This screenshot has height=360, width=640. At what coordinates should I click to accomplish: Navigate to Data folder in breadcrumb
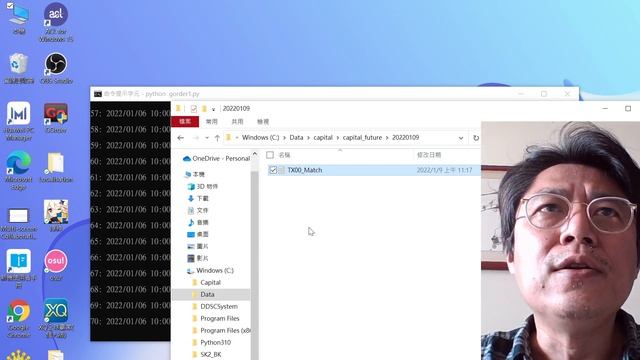click(x=296, y=138)
